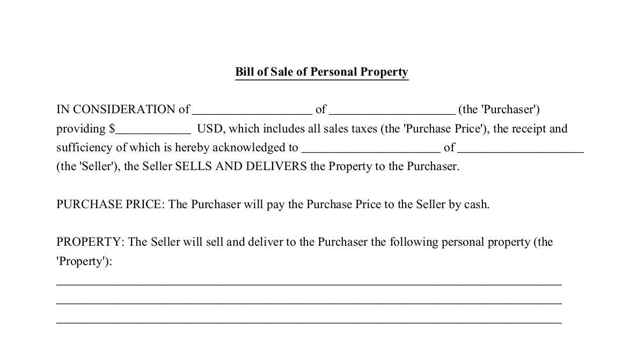Click the dollar amount blank before USD
The image size is (644, 338).
point(153,130)
